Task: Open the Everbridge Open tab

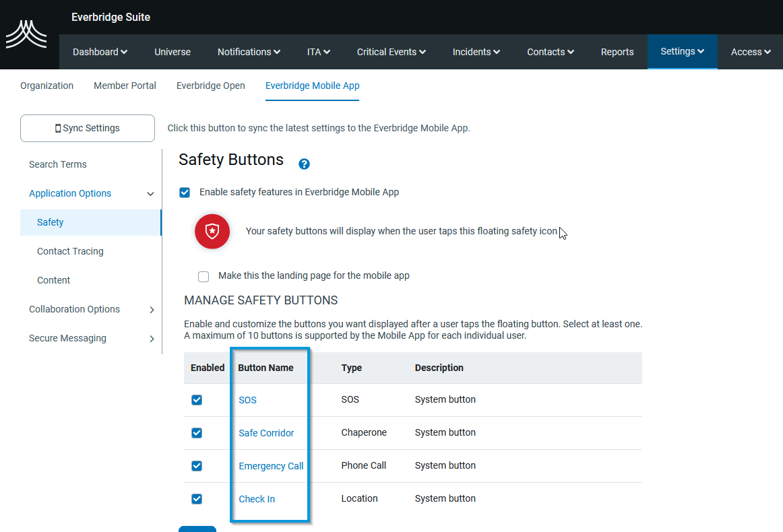Action: (x=210, y=86)
